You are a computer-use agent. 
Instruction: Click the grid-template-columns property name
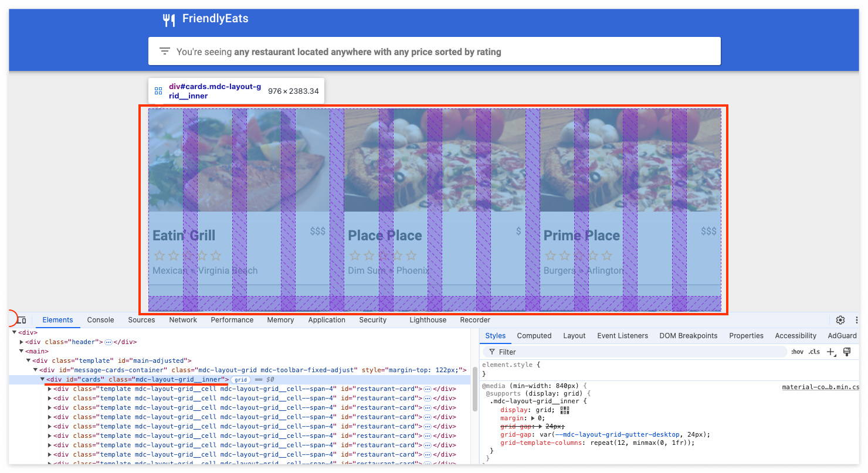point(541,443)
